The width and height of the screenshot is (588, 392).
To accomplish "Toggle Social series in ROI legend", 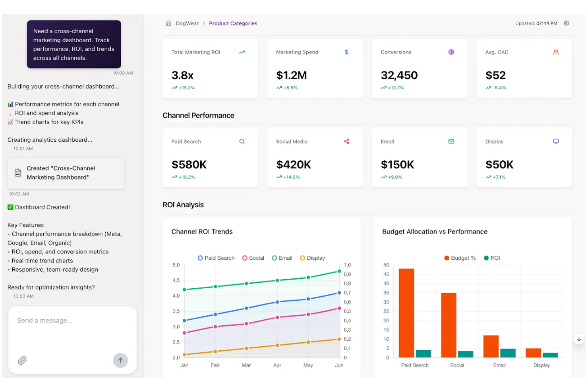I will point(253,258).
